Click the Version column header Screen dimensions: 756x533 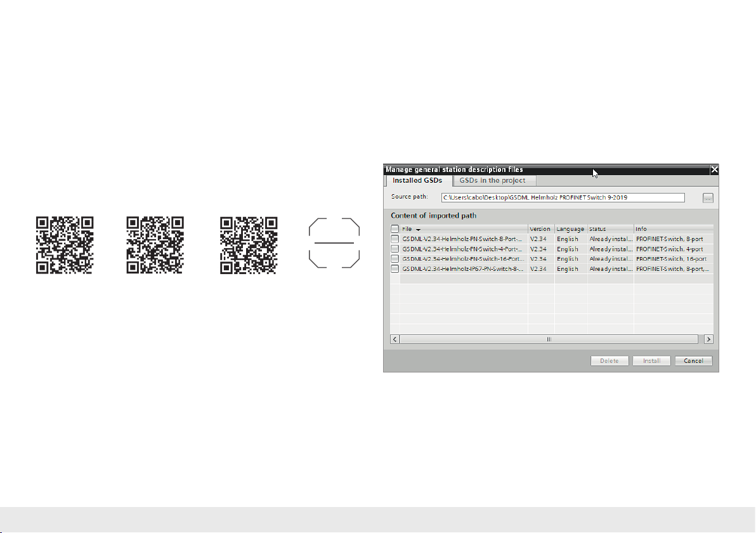(540, 228)
